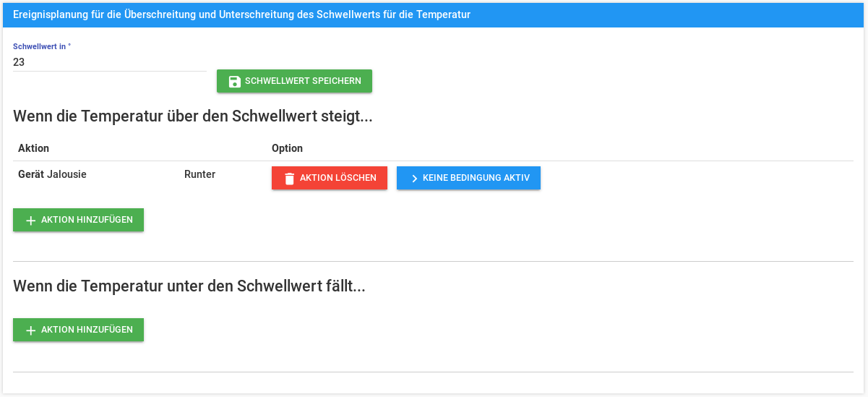Screen dimensions: 868x397
Task: Click the blue Ereignisplanung header title
Action: tap(241, 14)
